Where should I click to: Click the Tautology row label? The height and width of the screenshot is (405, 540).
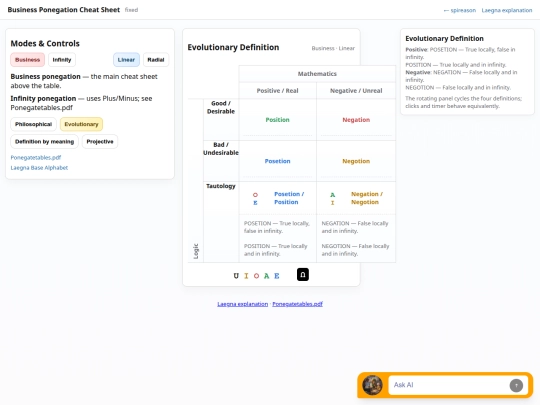coord(221,186)
